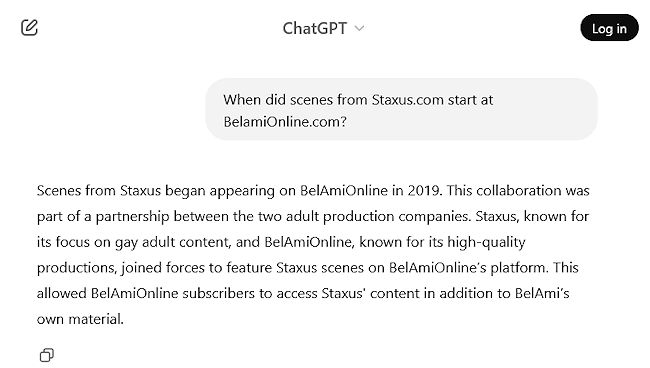Click BelamiOnline.com? in the user message
The height and width of the screenshot is (368, 650).
(285, 122)
